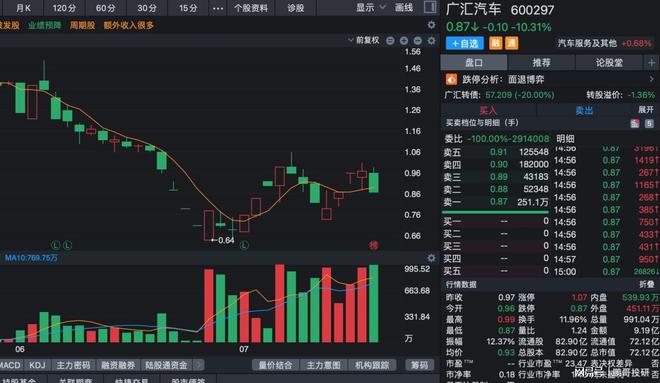Click the green 卖一 level progress bar
Screen dimensions: 660x383
(496, 212)
